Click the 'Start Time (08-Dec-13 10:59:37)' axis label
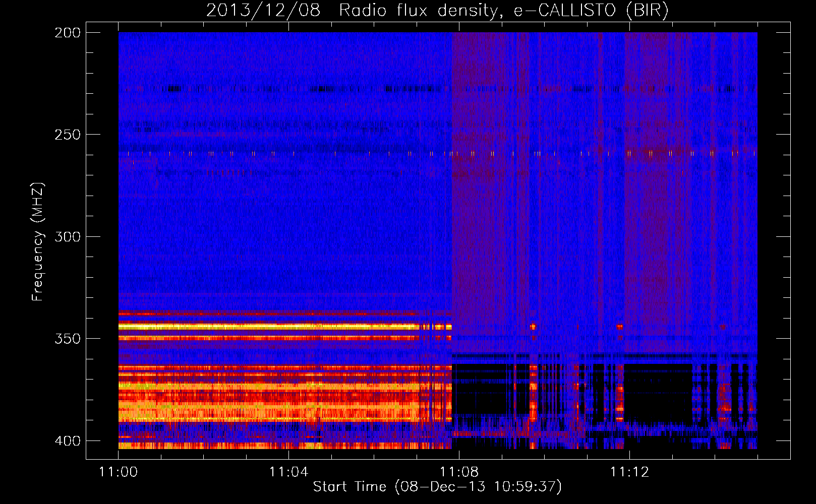The width and height of the screenshot is (816, 504). point(437,487)
